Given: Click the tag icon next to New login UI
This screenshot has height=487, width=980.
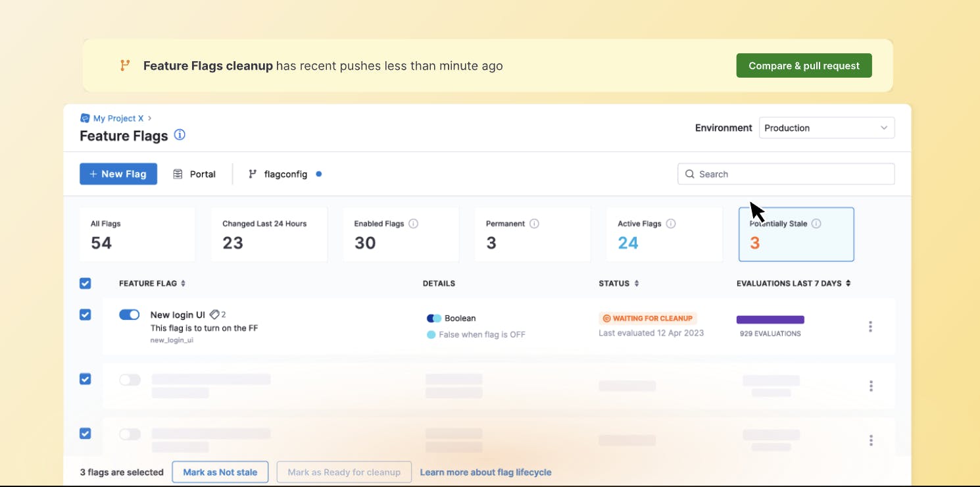Looking at the screenshot, I should (x=214, y=315).
